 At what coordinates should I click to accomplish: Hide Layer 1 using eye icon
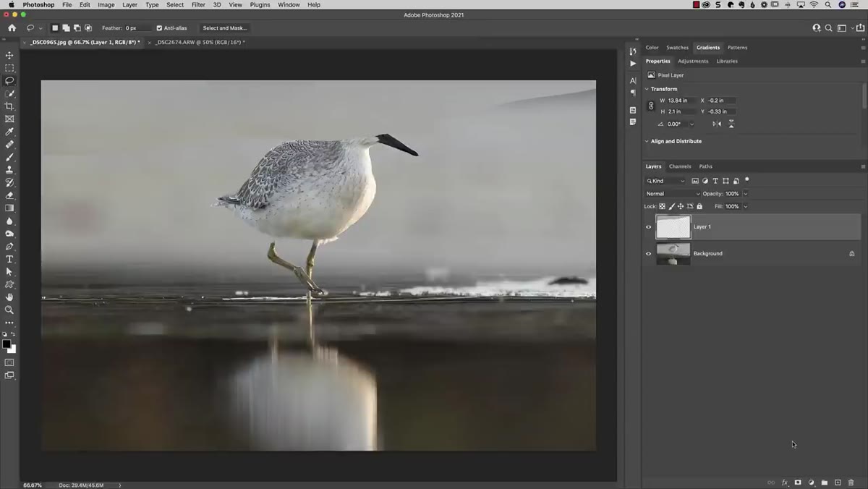coord(648,227)
